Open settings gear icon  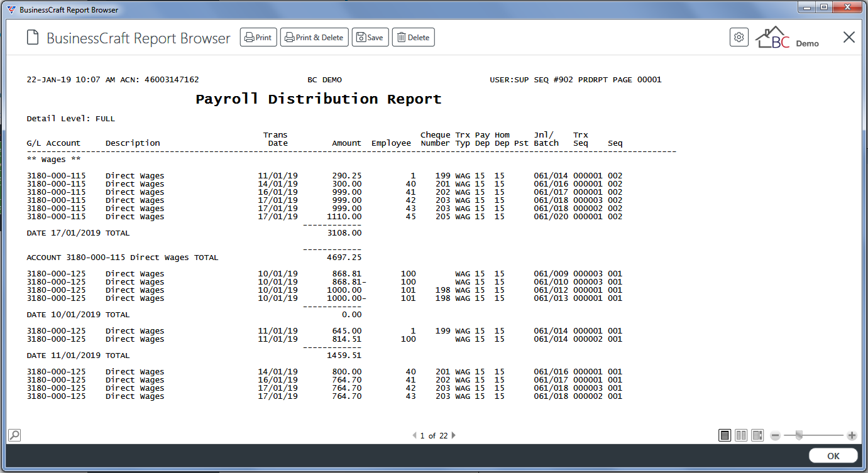[x=739, y=37]
